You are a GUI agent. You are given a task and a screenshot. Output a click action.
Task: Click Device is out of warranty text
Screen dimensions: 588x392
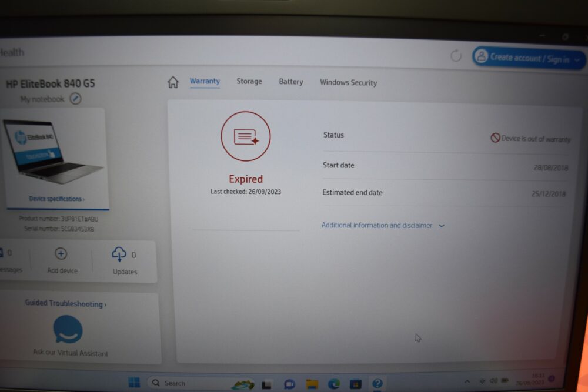click(x=536, y=139)
